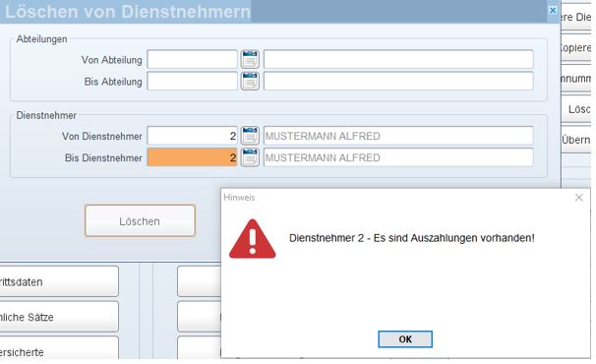The height and width of the screenshot is (364, 596).
Task: Click the Hinweis dialog title text
Action: pos(239,198)
